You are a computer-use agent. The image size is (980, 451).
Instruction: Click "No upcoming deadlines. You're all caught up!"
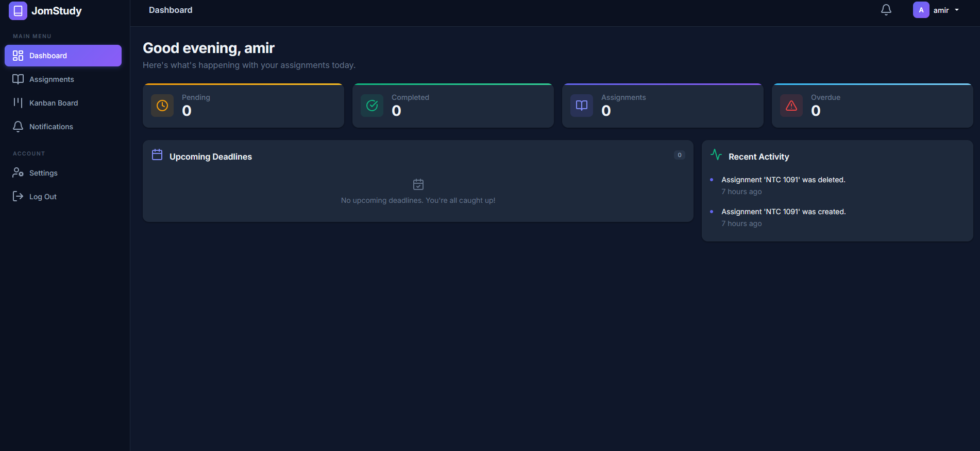tap(418, 200)
